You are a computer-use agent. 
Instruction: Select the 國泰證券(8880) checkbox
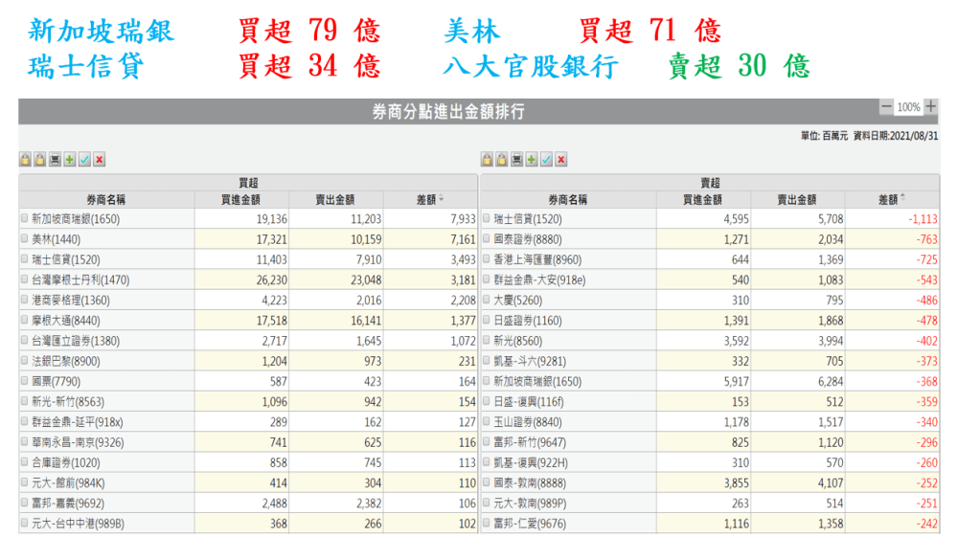[x=487, y=238]
